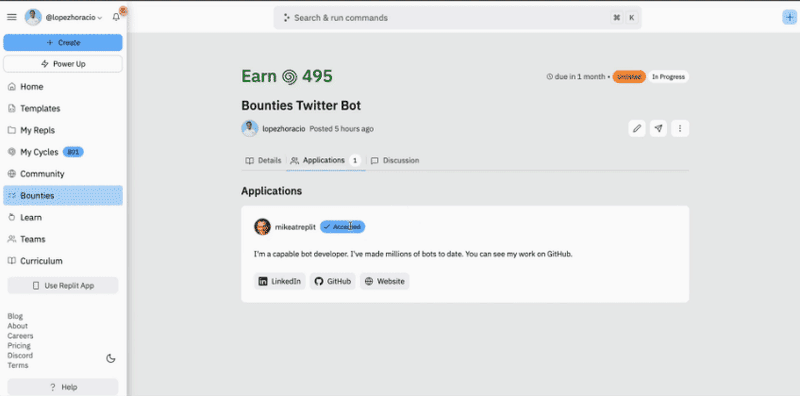Click the plus icon at top right

coord(790,17)
